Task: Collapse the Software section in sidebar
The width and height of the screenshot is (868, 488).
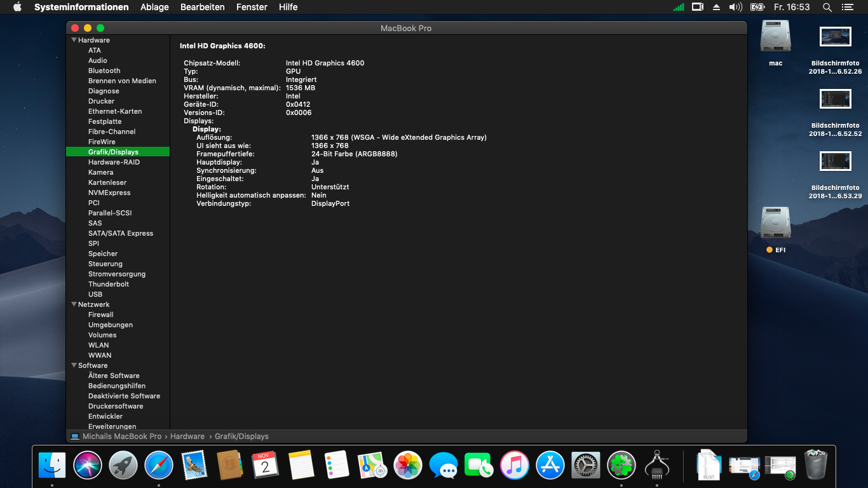Action: (x=74, y=365)
